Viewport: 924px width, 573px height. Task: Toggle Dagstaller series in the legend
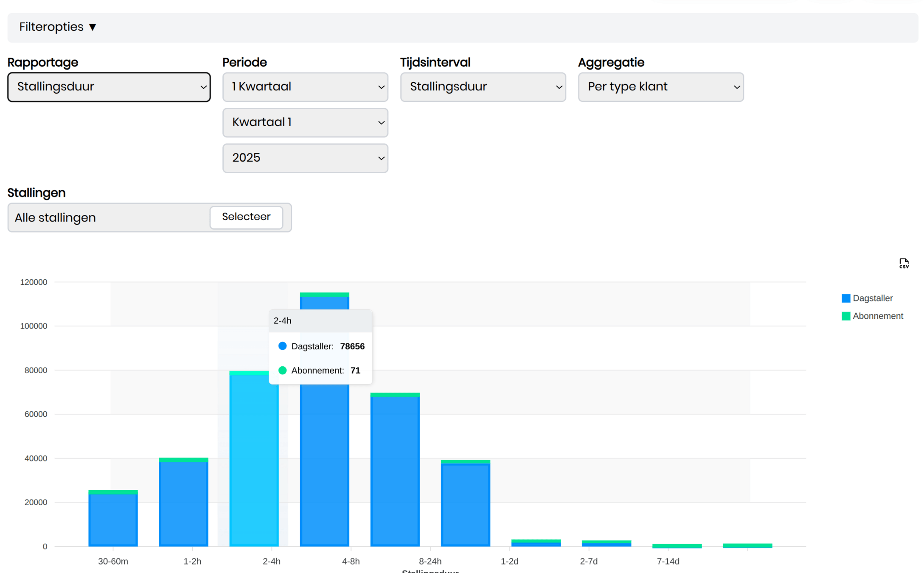point(872,298)
